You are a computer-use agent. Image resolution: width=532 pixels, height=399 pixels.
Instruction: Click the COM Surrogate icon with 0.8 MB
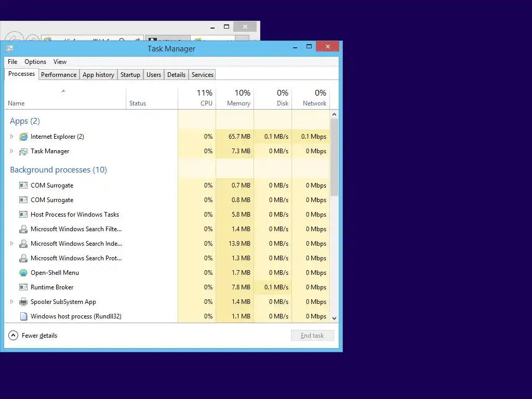[x=23, y=200]
